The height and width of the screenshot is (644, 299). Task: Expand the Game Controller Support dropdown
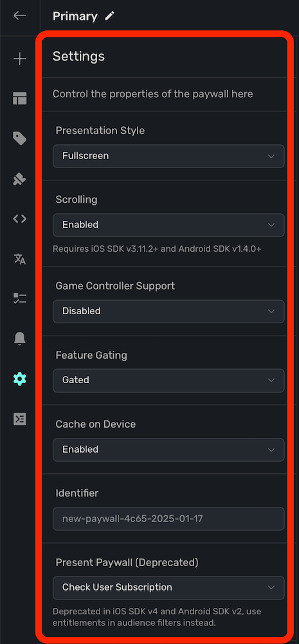coord(168,311)
